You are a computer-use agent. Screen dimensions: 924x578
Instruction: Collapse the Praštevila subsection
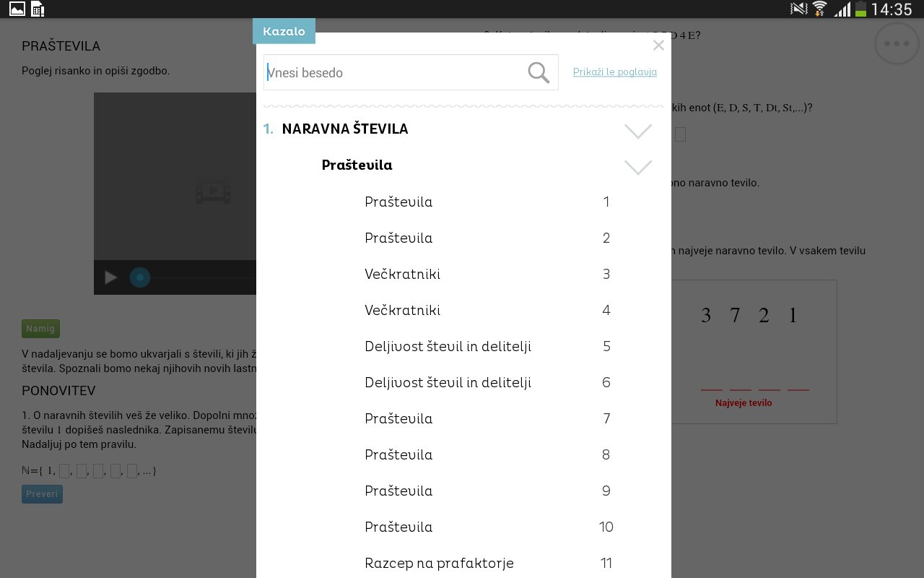click(x=637, y=167)
